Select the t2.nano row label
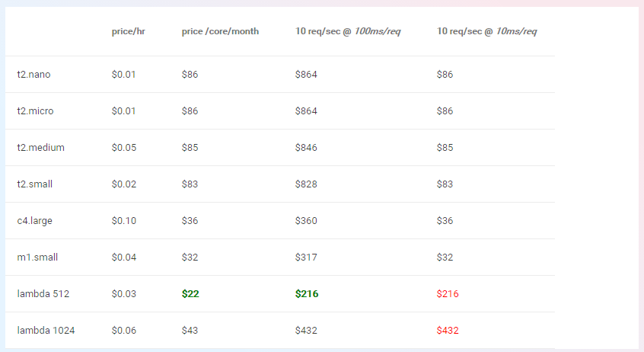This screenshot has height=352, width=644. [35, 75]
